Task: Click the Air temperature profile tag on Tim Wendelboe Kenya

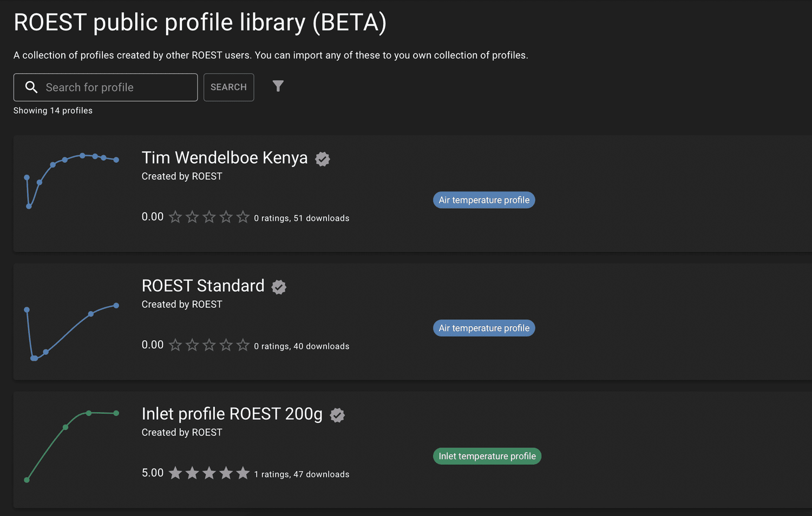Action: (x=484, y=200)
